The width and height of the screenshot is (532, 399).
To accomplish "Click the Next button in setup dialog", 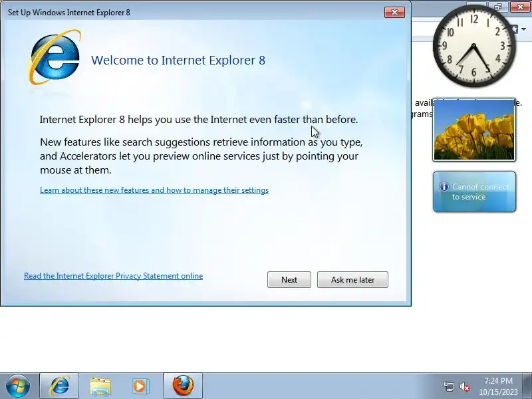I will point(289,279).
